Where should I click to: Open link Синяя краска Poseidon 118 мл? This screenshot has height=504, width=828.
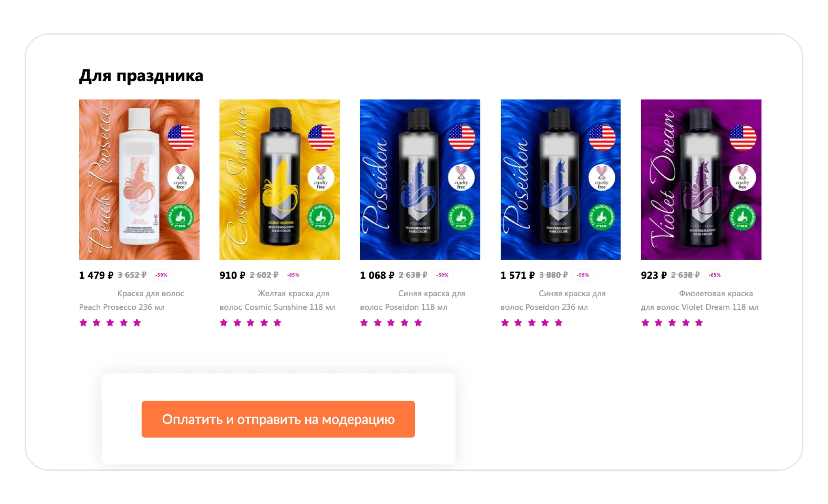[412, 300]
